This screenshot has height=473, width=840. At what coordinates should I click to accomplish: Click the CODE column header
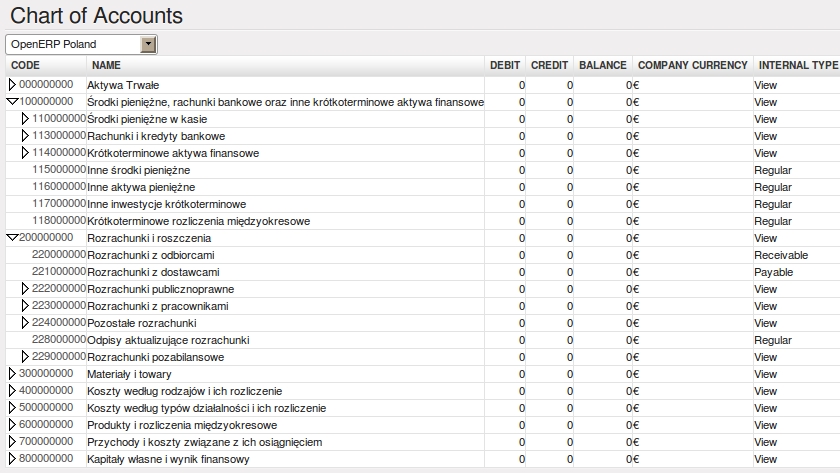(x=25, y=65)
